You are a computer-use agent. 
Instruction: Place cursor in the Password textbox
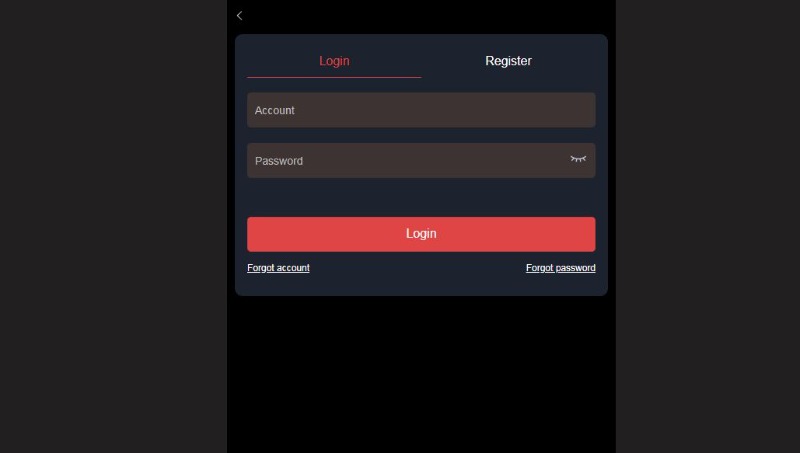click(421, 161)
